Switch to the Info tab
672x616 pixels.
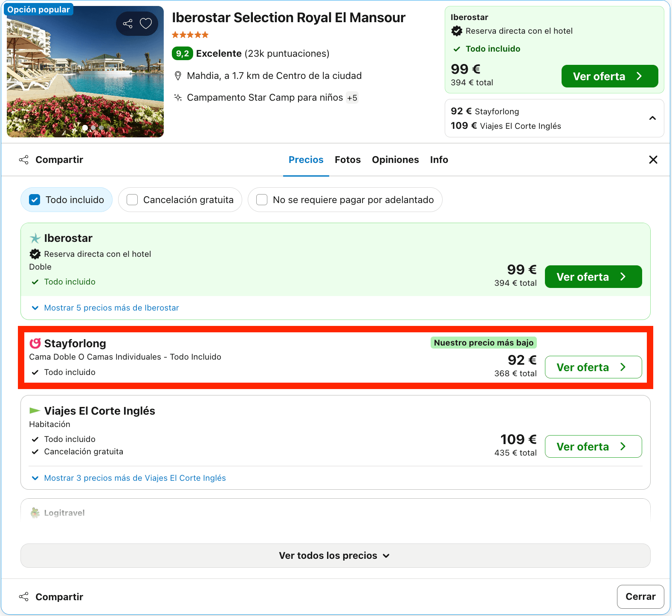[439, 160]
